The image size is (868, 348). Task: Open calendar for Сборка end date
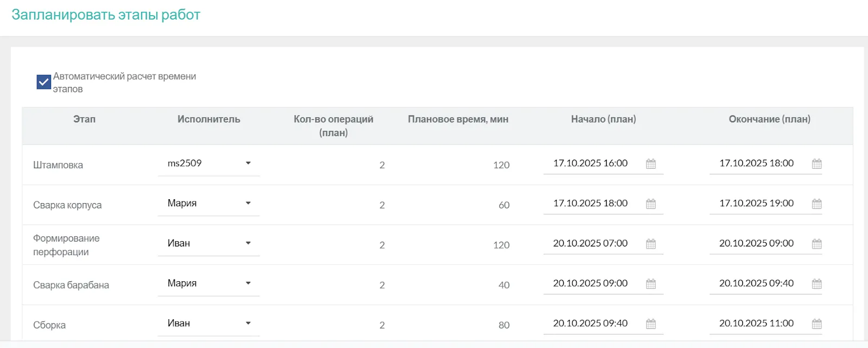pyautogui.click(x=816, y=324)
